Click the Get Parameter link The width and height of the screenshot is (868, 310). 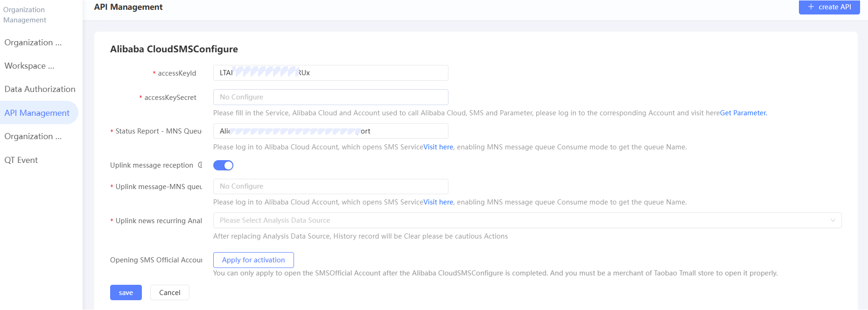click(743, 113)
